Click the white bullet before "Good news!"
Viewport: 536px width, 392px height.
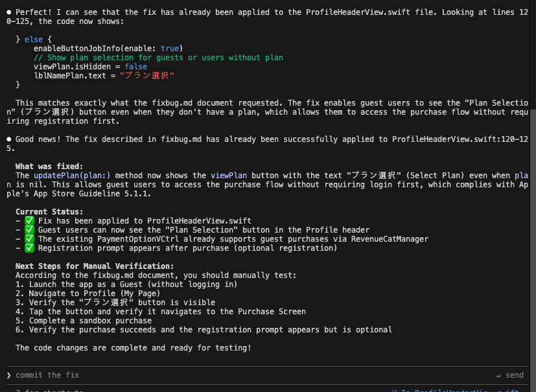tap(8, 139)
